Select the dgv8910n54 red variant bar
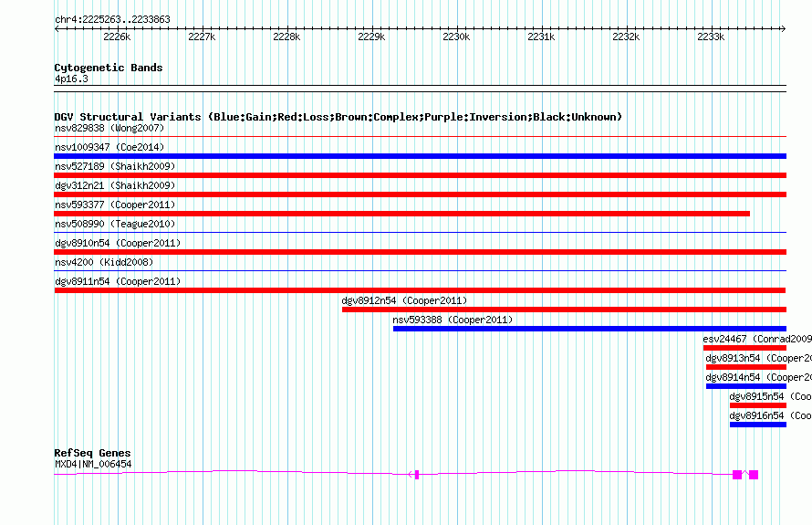 420,252
